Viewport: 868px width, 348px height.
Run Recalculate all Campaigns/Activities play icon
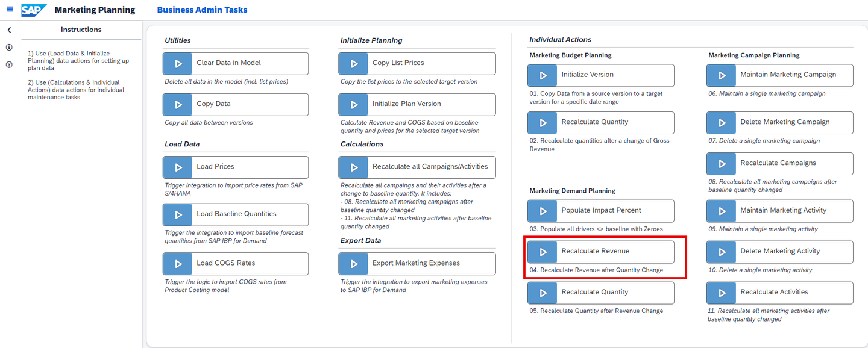pyautogui.click(x=353, y=167)
